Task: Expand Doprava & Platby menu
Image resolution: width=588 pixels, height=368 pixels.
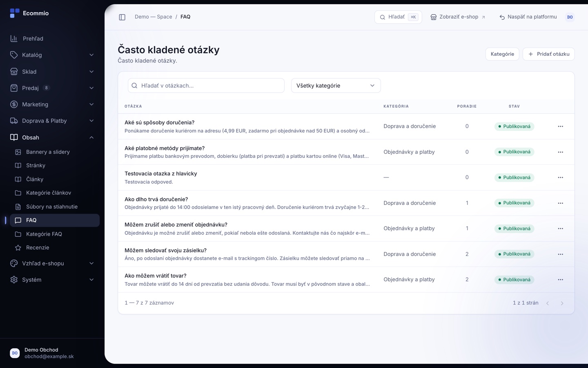Action: tap(52, 121)
